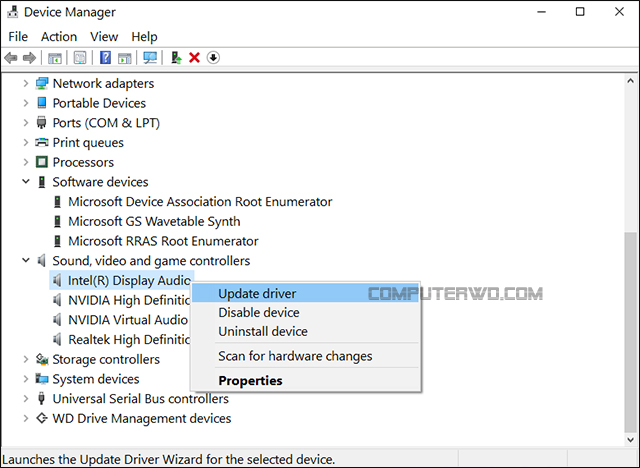640x468 pixels.
Task: Click the blue Help toolbar icon
Action: coord(105,58)
